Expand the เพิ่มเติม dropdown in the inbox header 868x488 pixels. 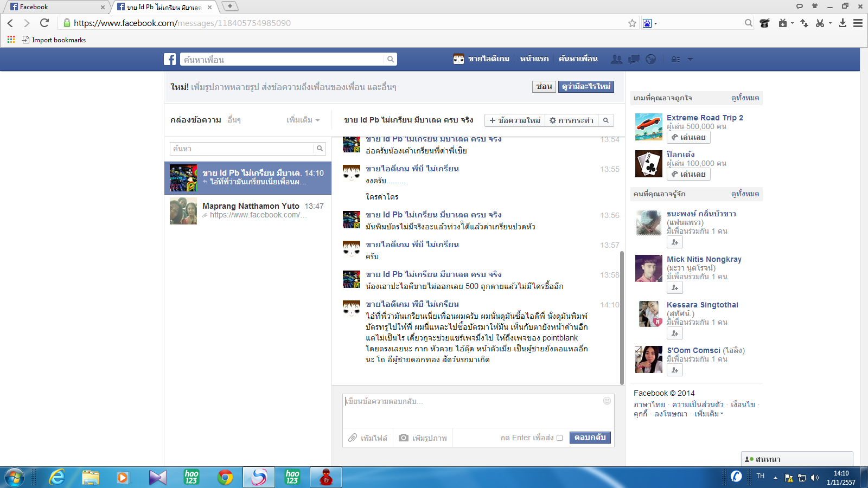303,120
